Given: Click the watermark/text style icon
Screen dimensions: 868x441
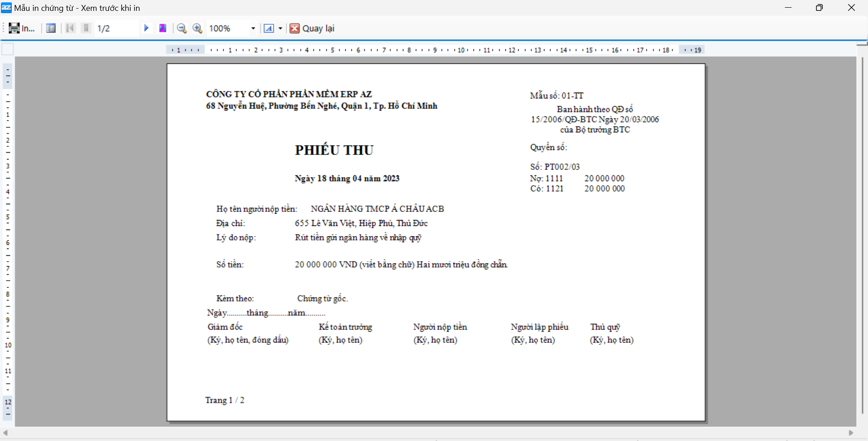Looking at the screenshot, I should tap(269, 28).
